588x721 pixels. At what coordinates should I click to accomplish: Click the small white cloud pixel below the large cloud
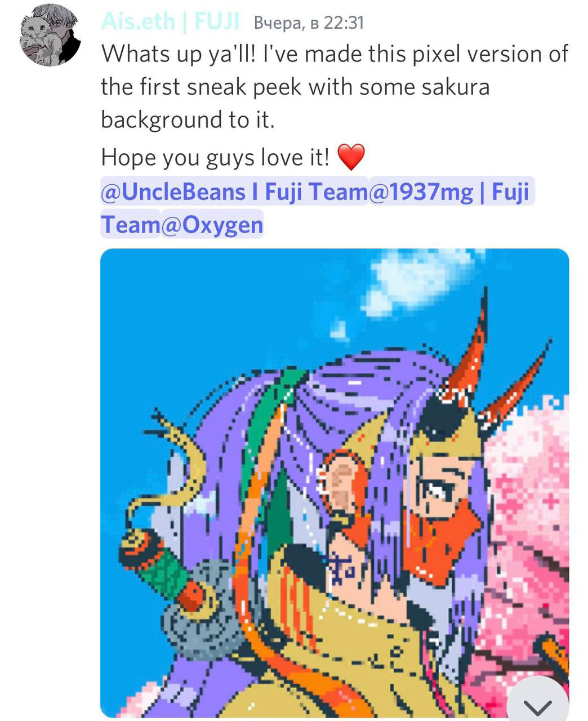338,330
